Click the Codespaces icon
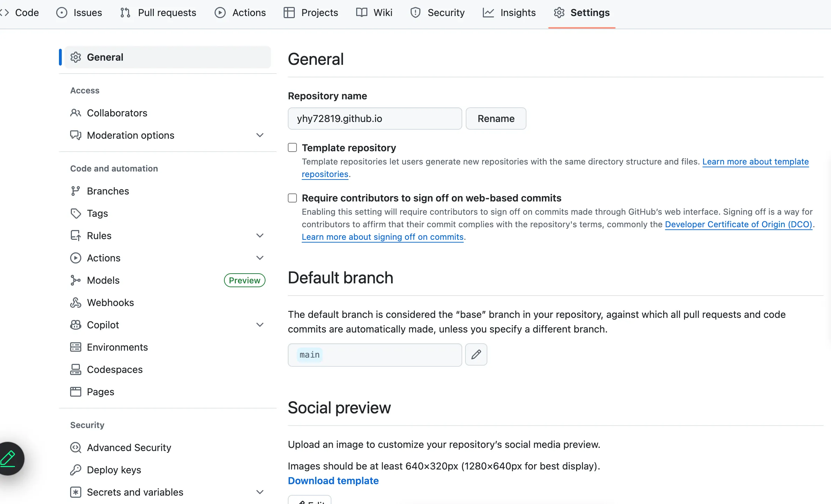Screen dimensions: 831x504 tap(76, 369)
